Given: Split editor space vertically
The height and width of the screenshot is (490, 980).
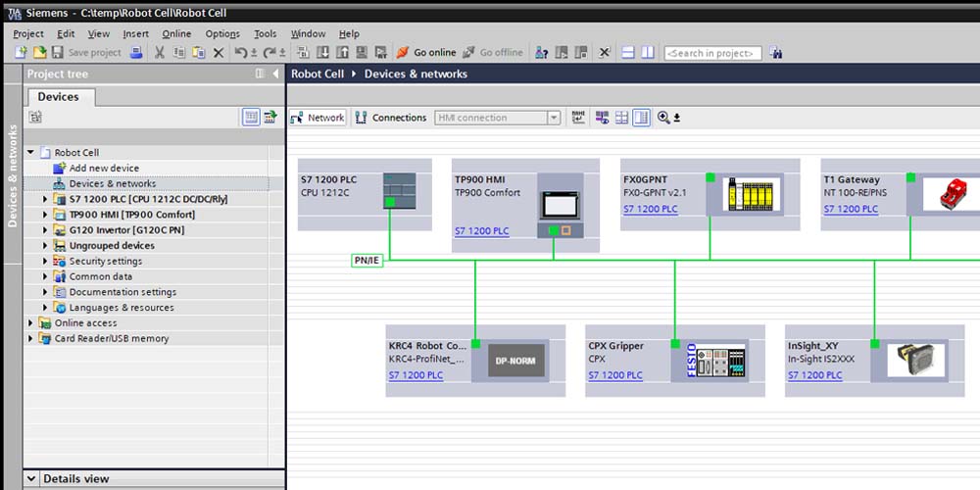Looking at the screenshot, I should point(648,53).
